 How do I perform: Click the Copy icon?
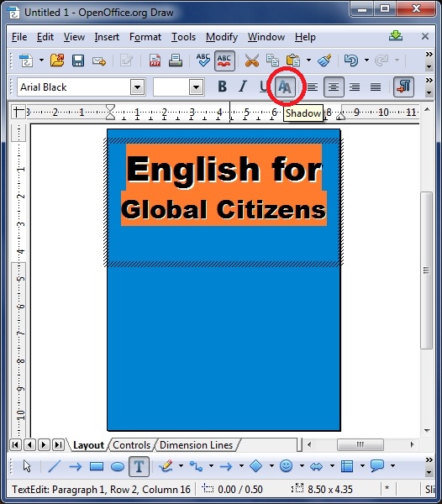272,60
